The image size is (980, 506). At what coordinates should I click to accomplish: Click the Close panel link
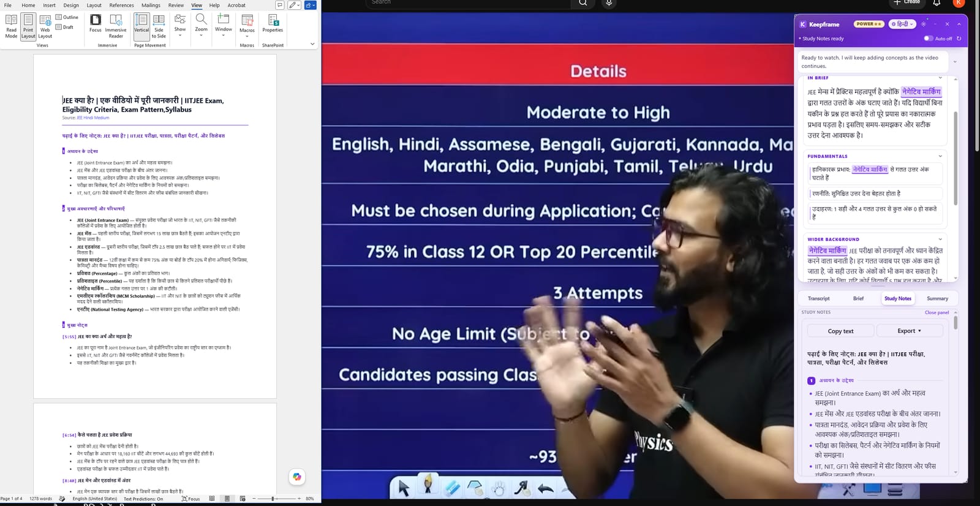[x=937, y=312]
